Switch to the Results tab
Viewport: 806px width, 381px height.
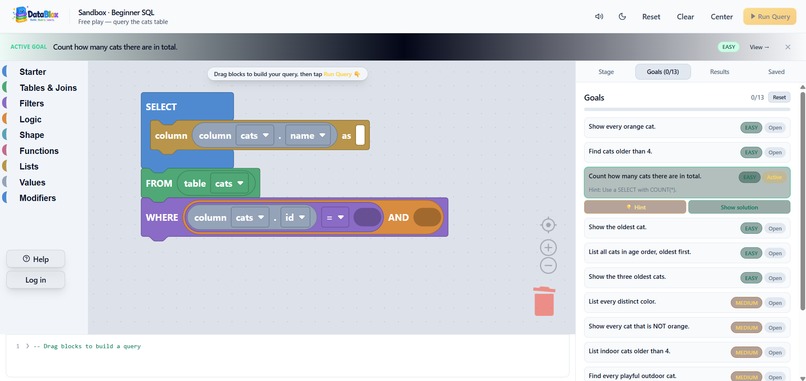[719, 72]
